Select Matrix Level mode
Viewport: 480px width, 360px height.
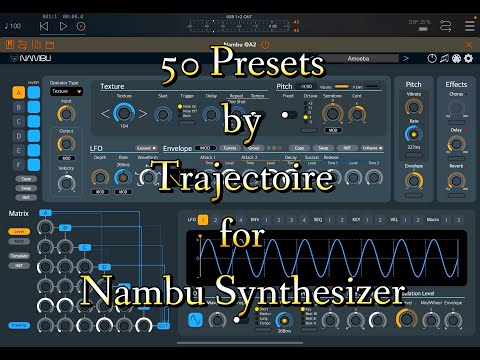tap(19, 231)
